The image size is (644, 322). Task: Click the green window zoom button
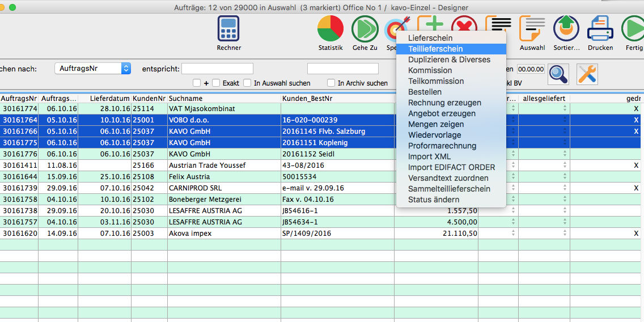[x=12, y=7]
